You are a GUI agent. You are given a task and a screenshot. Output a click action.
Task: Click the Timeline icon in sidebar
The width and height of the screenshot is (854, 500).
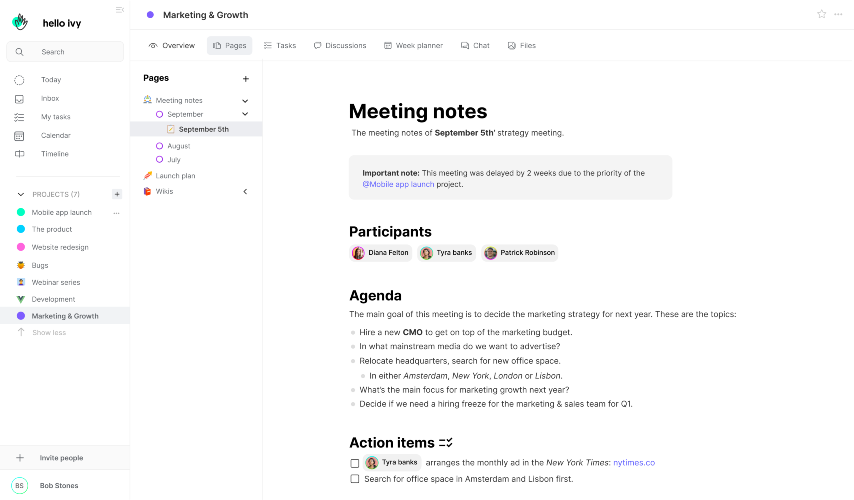[19, 154]
